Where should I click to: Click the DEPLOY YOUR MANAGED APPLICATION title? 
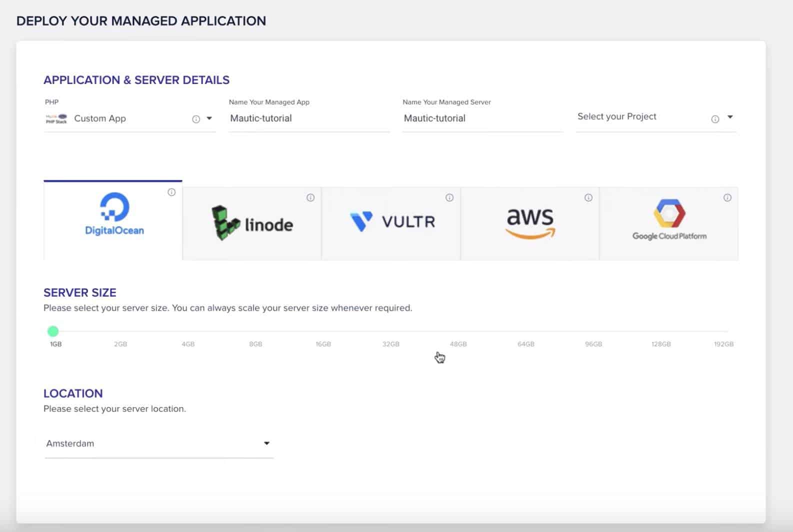point(141,21)
